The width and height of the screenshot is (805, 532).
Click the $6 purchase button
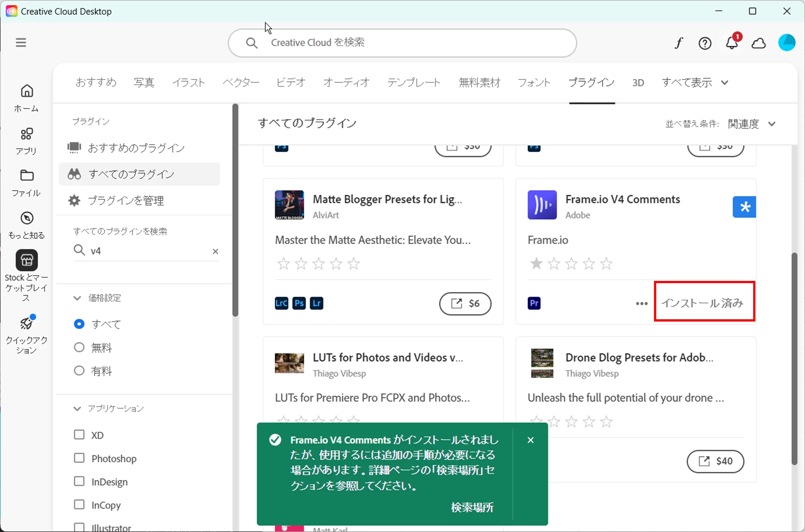click(x=465, y=304)
